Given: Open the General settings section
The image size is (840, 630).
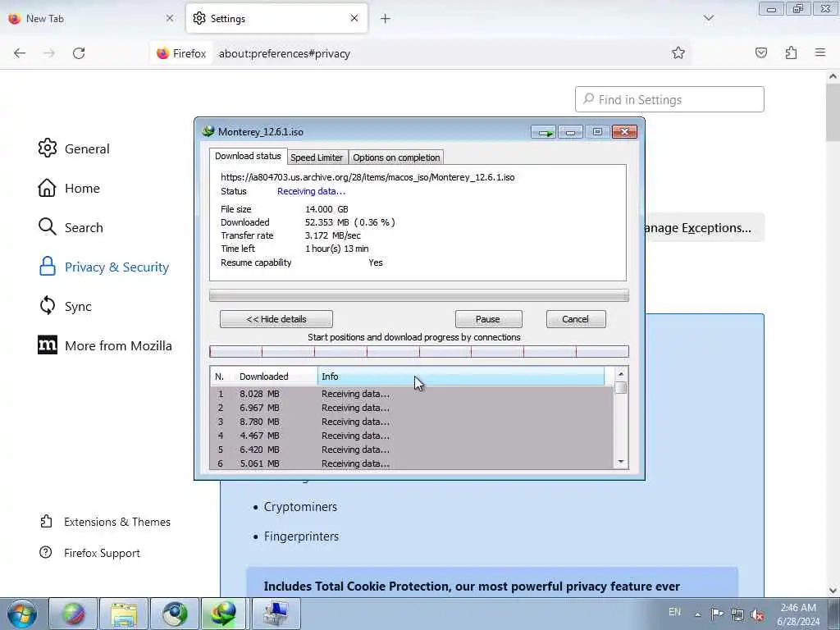Looking at the screenshot, I should click(74, 148).
